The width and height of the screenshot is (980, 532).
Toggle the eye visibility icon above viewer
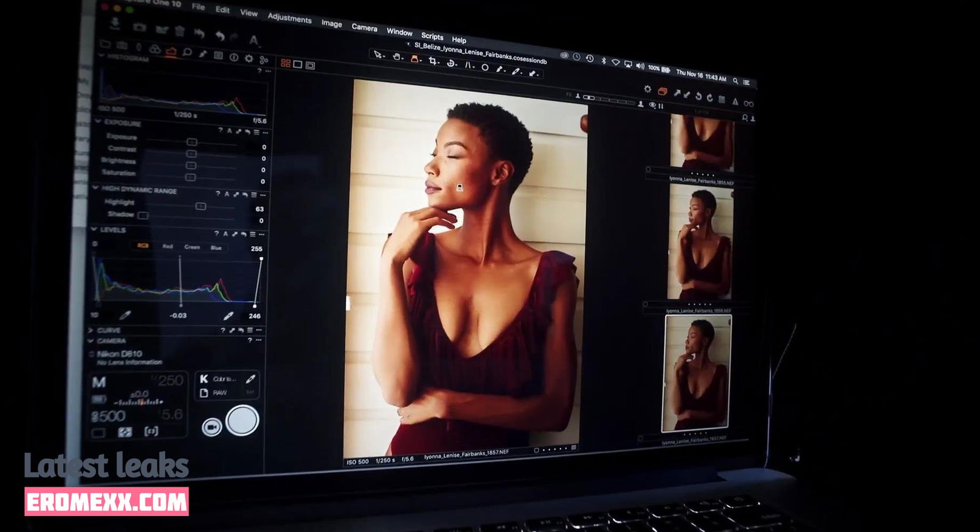click(652, 105)
